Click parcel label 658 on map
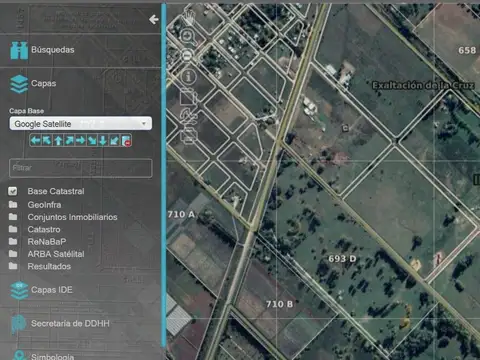480x360 pixels. click(467, 50)
